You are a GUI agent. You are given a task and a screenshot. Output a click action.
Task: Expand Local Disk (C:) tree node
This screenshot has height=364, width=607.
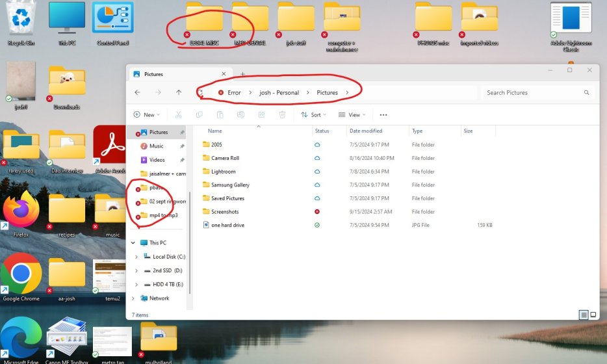tap(135, 257)
